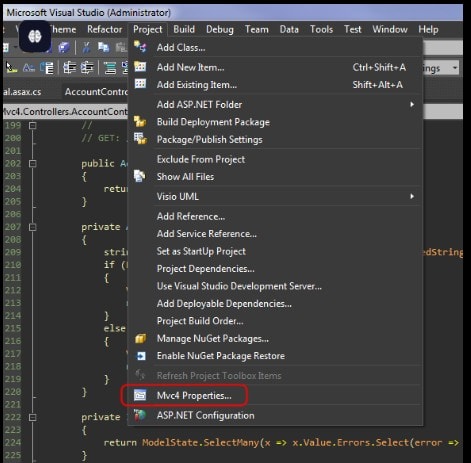Click the 'private' keyword on line 207
This screenshot has width=471, height=463.
(101, 227)
